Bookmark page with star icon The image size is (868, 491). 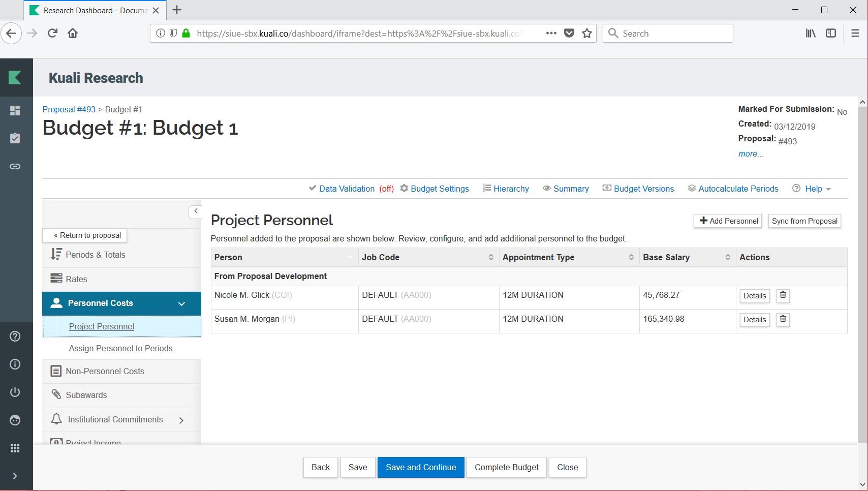coord(587,34)
